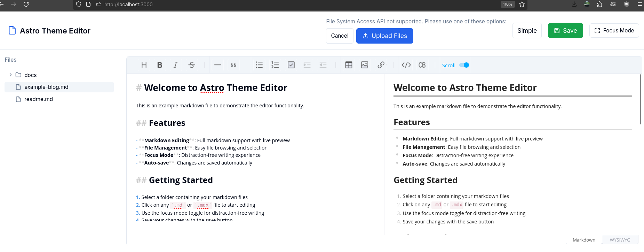
Task: Click the shield tracking protection icon
Action: click(x=79, y=4)
